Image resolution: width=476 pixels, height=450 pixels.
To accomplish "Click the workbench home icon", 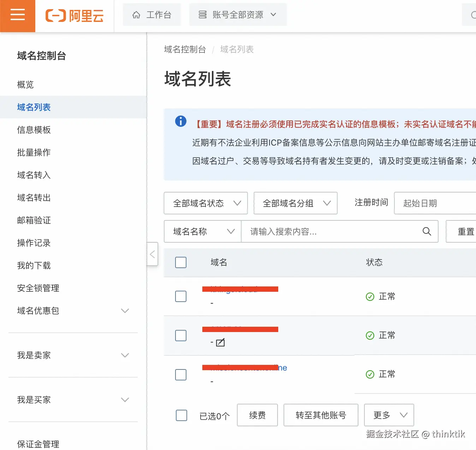I will coord(136,15).
